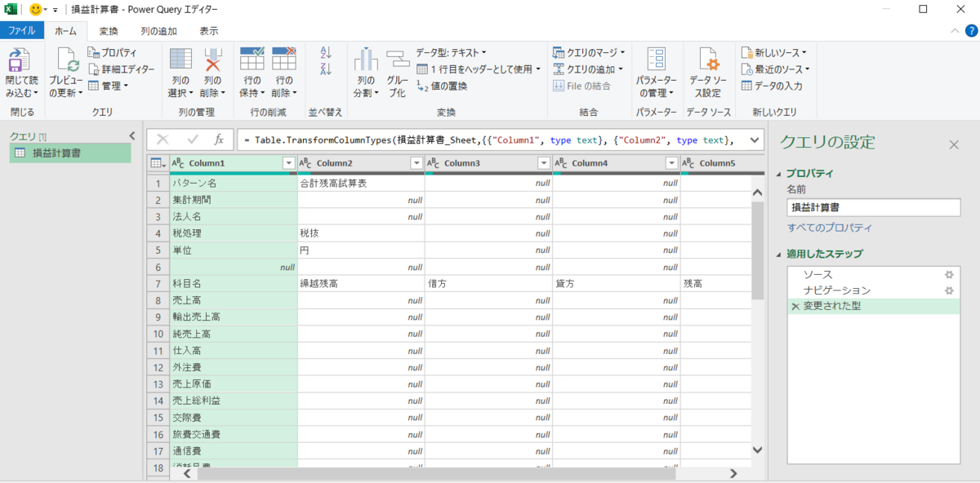Viewport: 980px width, 483px height.
Task: Click the ABC type icon of Column1
Action: pos(178,163)
